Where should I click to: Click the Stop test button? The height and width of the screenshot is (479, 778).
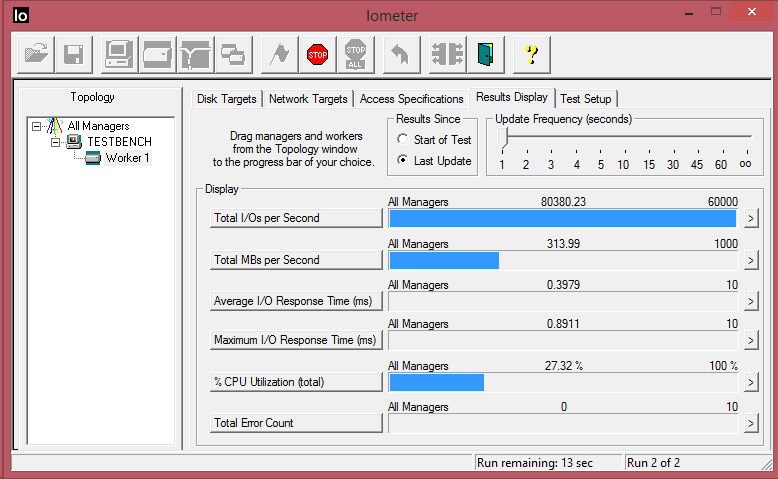tap(318, 55)
